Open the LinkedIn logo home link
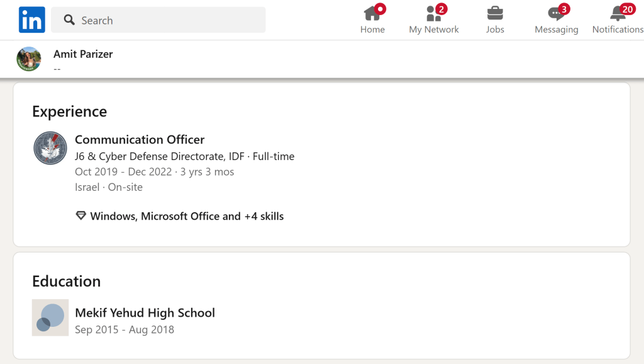 [x=31, y=20]
